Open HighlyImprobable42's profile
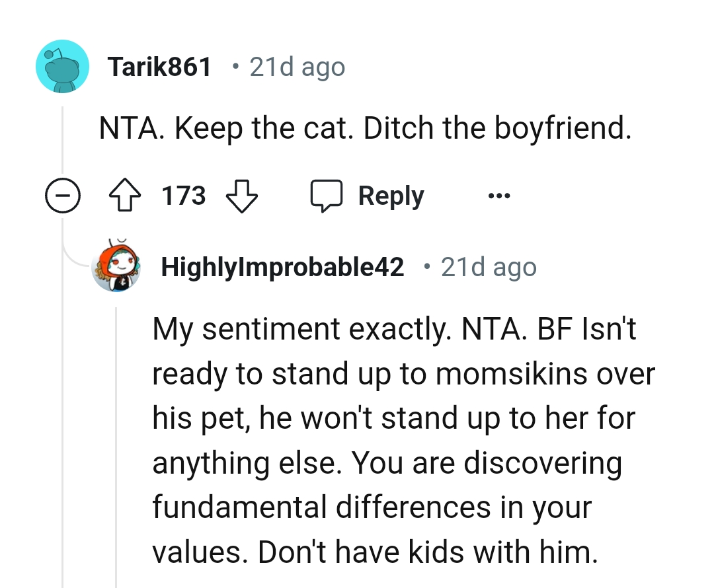 pyautogui.click(x=283, y=267)
